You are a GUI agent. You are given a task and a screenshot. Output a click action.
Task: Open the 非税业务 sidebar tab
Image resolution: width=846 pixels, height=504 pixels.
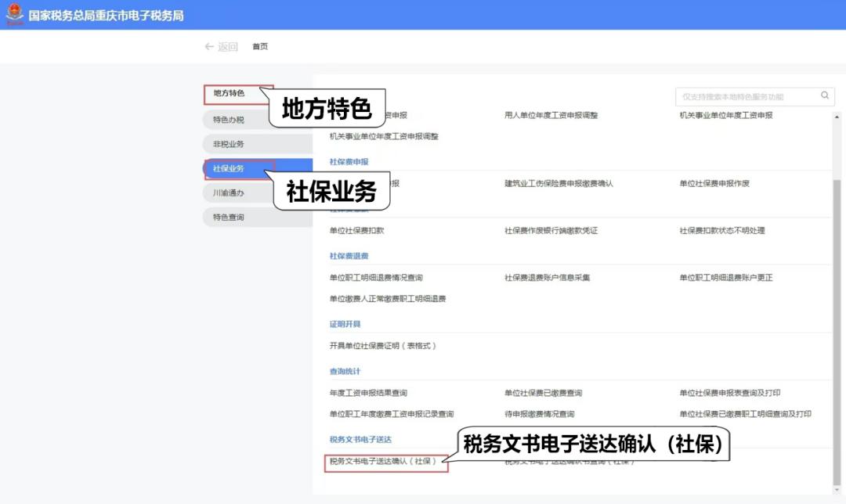(230, 144)
